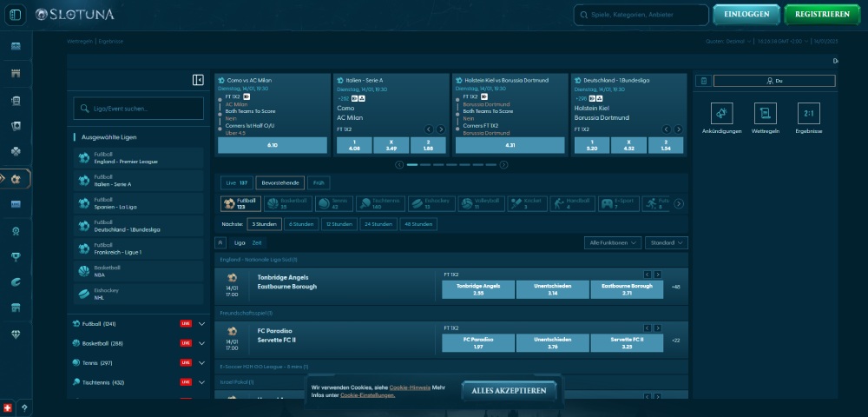Screen dimensions: 868x417
Task: Toggle the 24 Stunden time filter
Action: [x=377, y=224]
